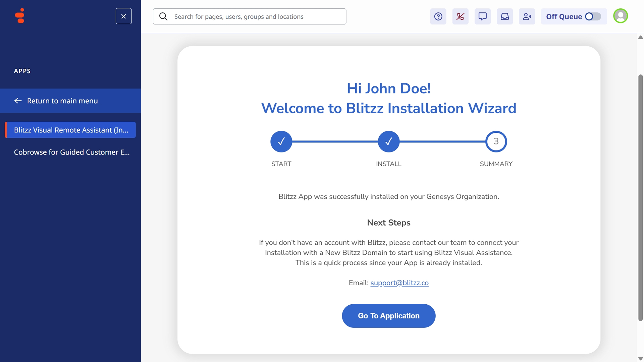Click the Genesys logo icon
Viewport: 644px width, 362px height.
20,16
